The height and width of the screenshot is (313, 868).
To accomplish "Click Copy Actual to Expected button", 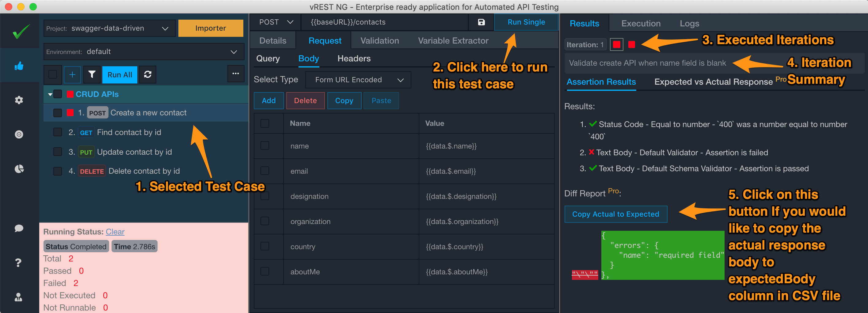I will tap(616, 214).
